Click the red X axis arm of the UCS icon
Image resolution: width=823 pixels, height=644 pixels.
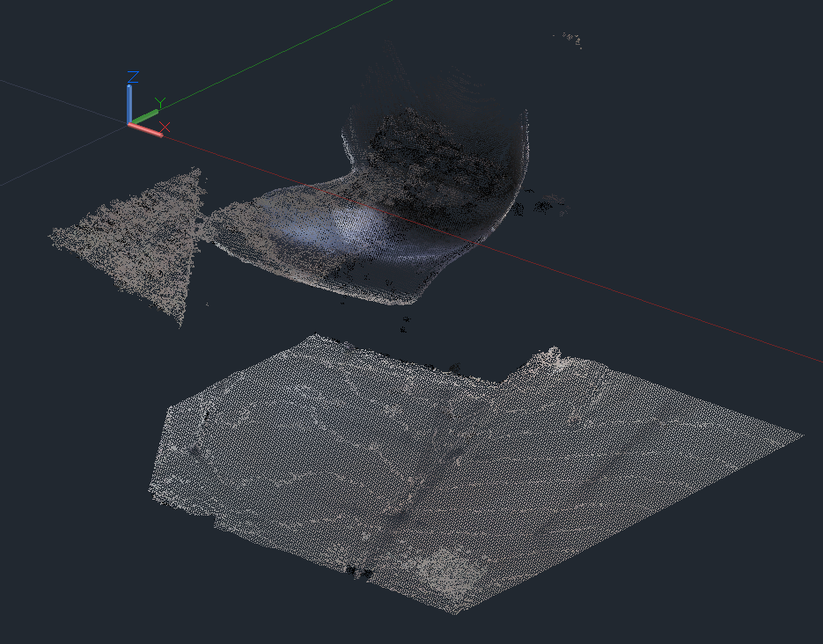click(x=147, y=129)
